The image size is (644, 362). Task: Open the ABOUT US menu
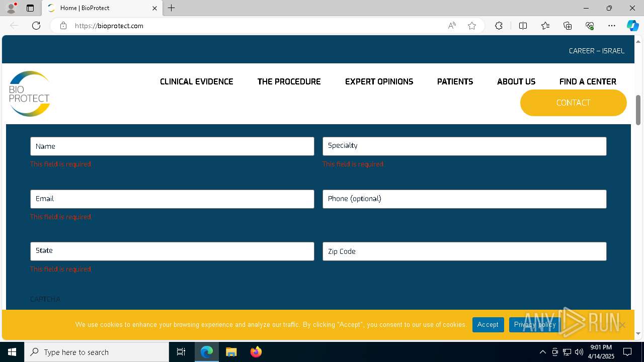click(x=516, y=81)
